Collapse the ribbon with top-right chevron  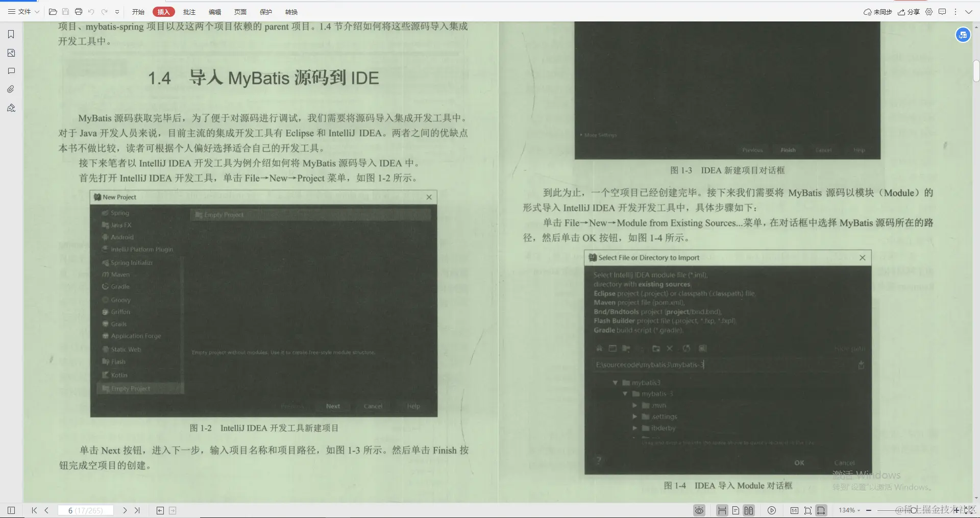969,12
